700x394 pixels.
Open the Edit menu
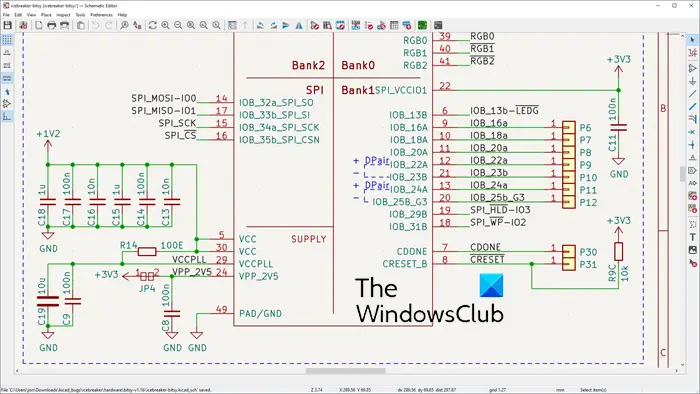[18, 15]
